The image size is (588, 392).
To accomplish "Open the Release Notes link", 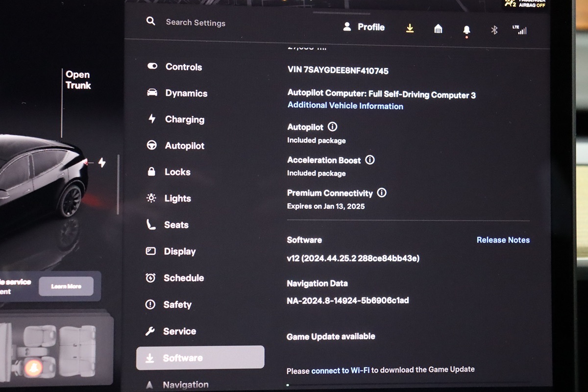I will pos(503,240).
